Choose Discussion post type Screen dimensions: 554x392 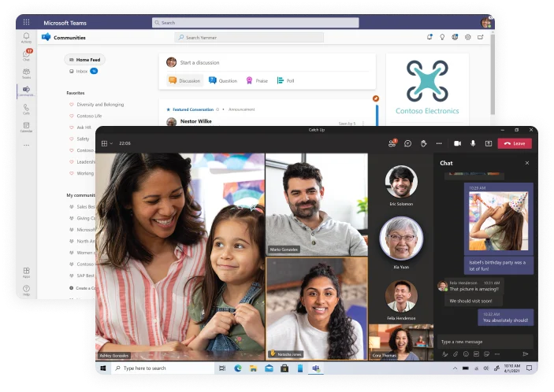184,80
